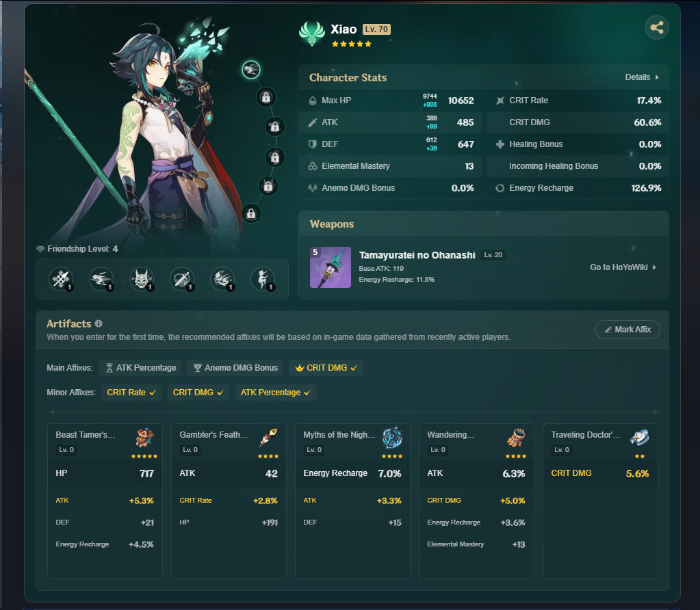Click the Incoming Healing Bonus row

tap(578, 166)
